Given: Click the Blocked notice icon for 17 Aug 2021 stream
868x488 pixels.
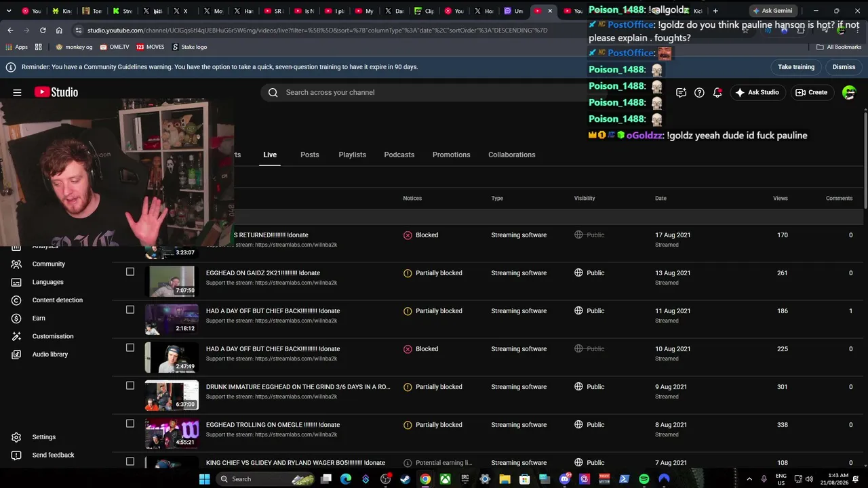Looking at the screenshot, I should (x=408, y=235).
